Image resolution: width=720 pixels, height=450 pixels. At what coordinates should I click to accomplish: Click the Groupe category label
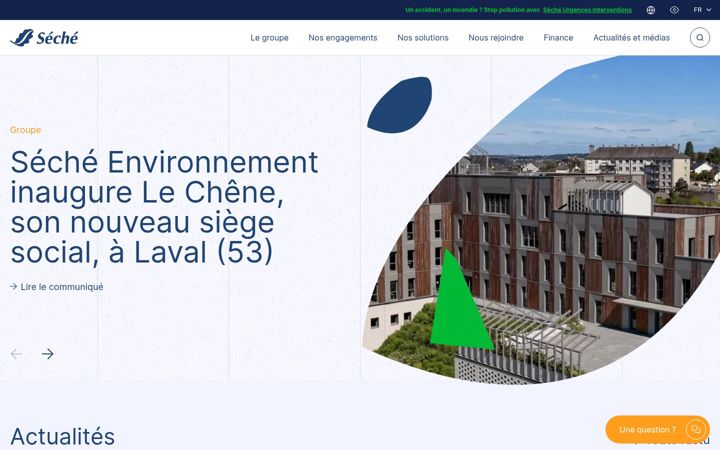point(26,130)
